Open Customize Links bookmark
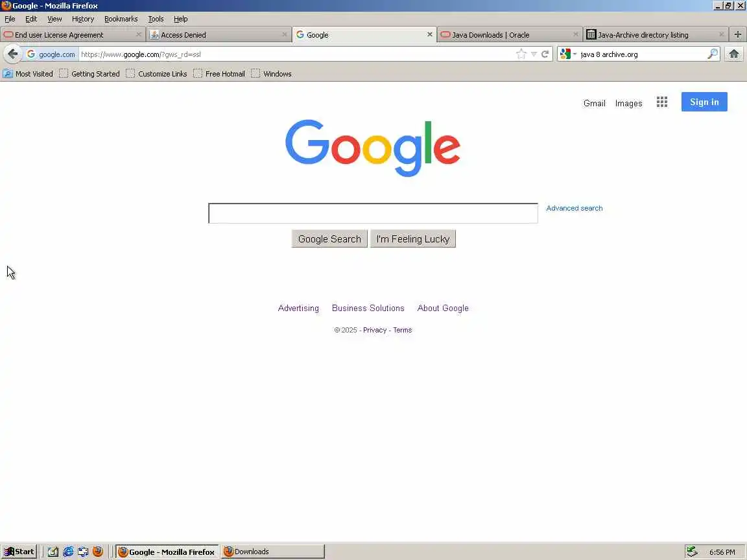The width and height of the screenshot is (747, 560). coord(157,74)
